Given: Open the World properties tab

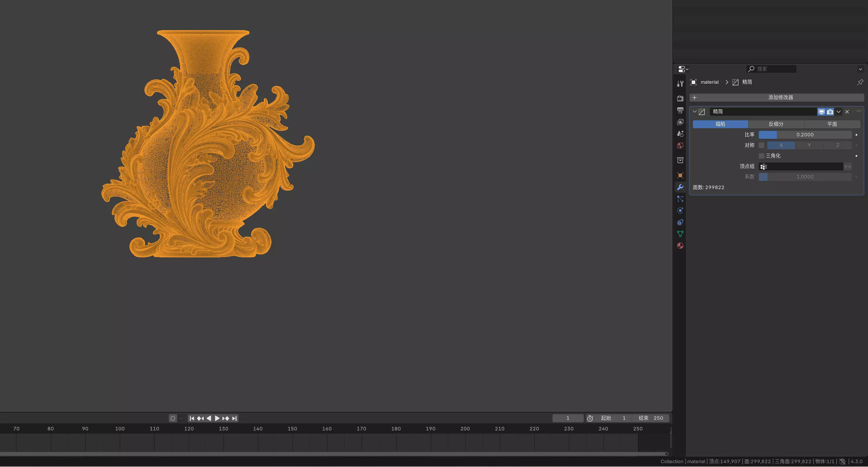Looking at the screenshot, I should tap(680, 146).
